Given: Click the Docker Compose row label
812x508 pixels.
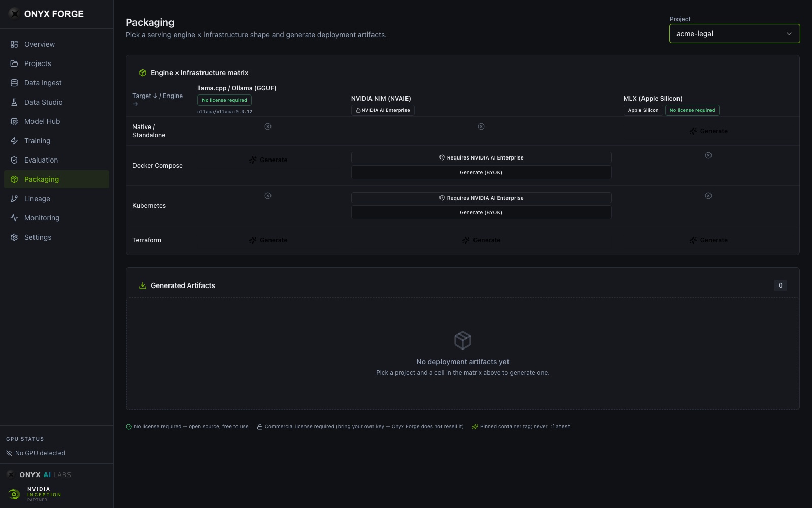Looking at the screenshot, I should (x=157, y=166).
